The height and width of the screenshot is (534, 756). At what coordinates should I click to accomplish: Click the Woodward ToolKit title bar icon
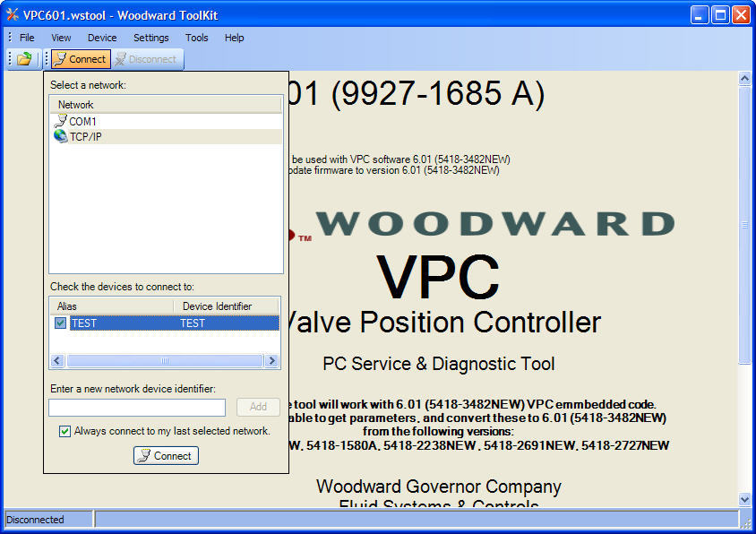point(13,15)
